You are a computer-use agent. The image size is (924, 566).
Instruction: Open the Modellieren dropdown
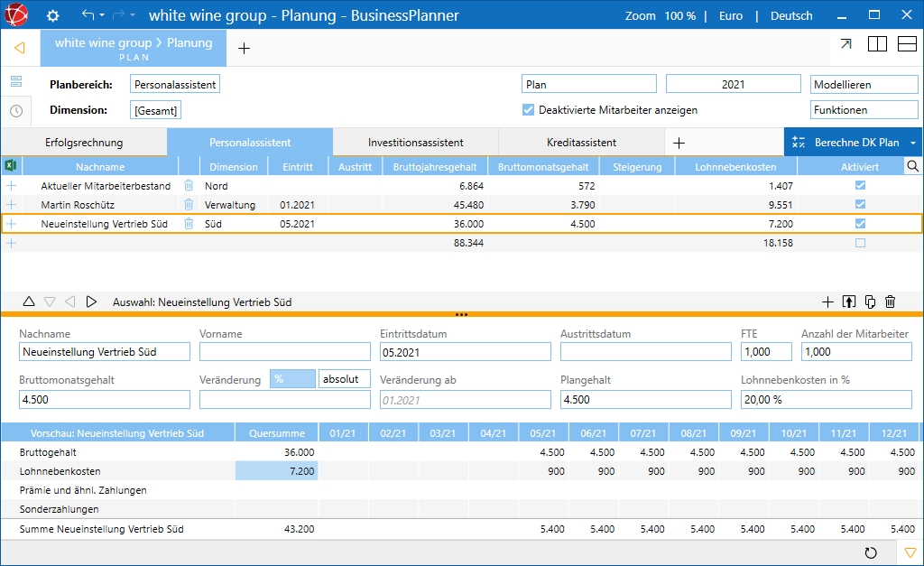[864, 84]
